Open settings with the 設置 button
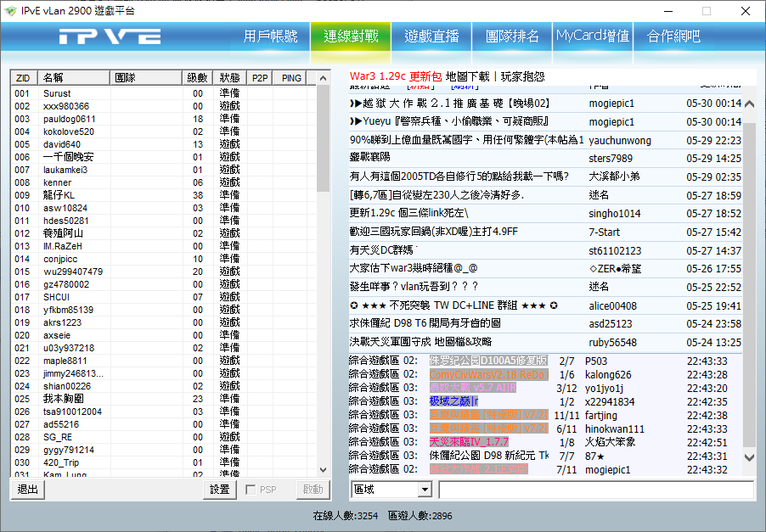The width and height of the screenshot is (766, 532). point(220,490)
